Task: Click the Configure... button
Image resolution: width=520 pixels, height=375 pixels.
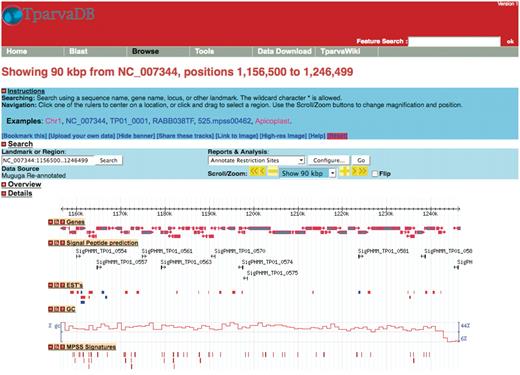Action: coord(329,160)
